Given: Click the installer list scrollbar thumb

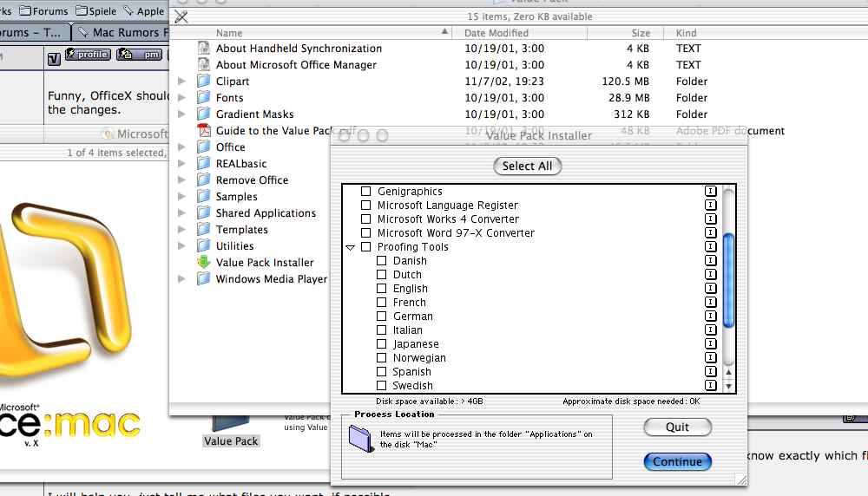Looking at the screenshot, I should (x=728, y=280).
